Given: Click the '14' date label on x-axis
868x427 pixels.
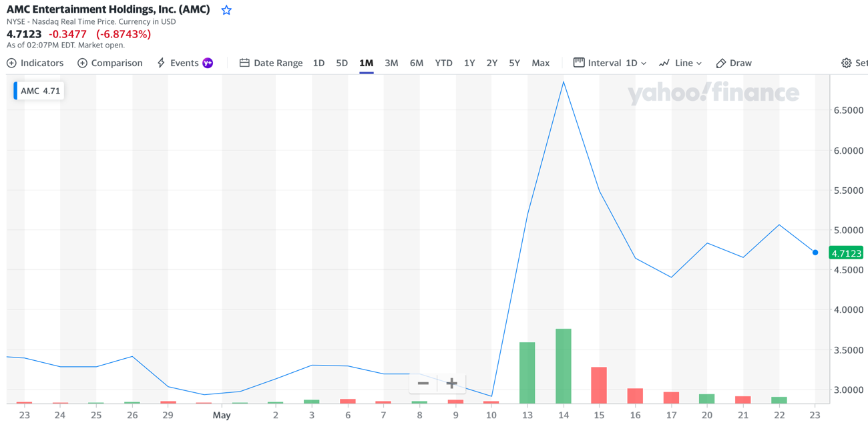Looking at the screenshot, I should 564,415.
